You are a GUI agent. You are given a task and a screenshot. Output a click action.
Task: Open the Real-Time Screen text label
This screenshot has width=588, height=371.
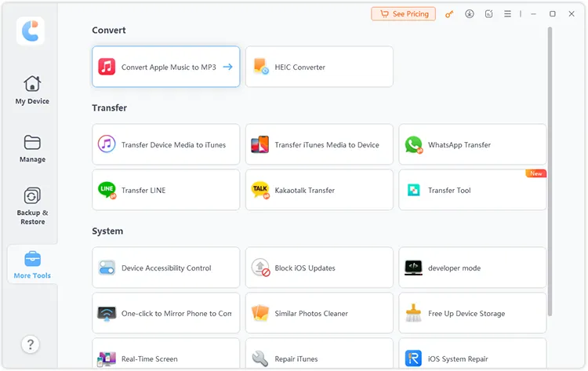click(x=149, y=359)
